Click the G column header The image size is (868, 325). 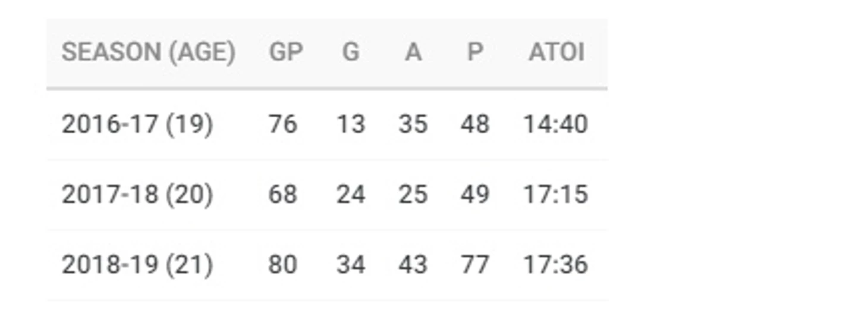[351, 52]
